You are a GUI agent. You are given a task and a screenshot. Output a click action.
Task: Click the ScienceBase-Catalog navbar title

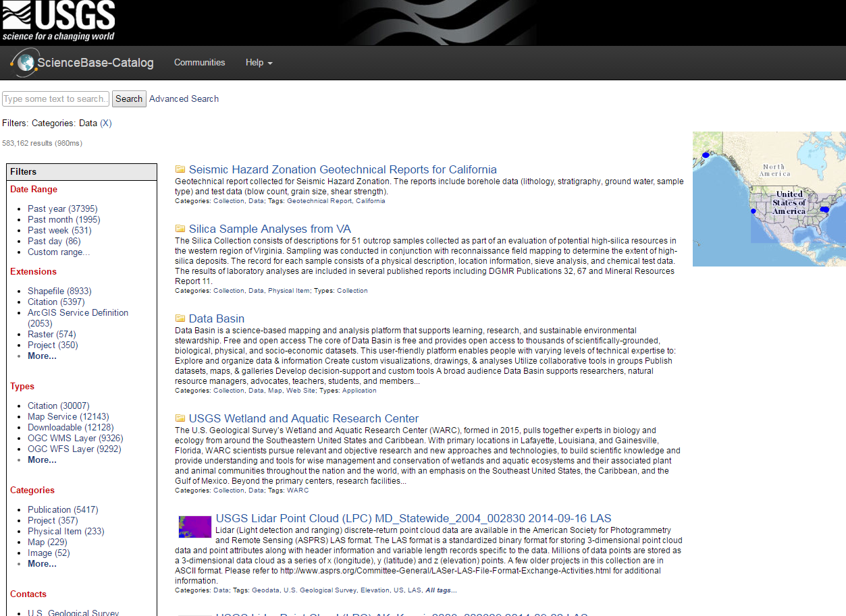(97, 62)
